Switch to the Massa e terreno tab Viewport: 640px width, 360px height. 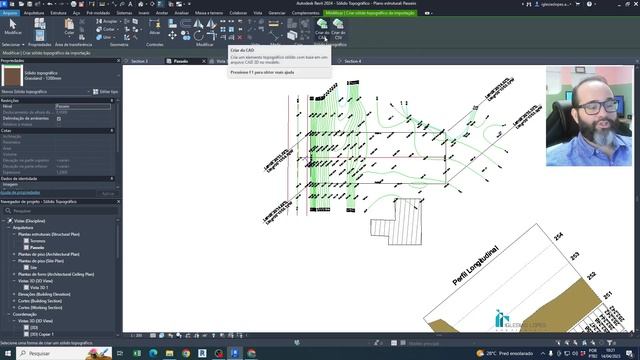(209, 13)
